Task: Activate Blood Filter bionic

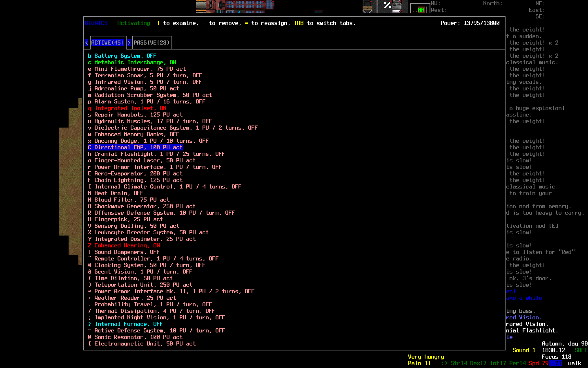Action: click(129, 200)
